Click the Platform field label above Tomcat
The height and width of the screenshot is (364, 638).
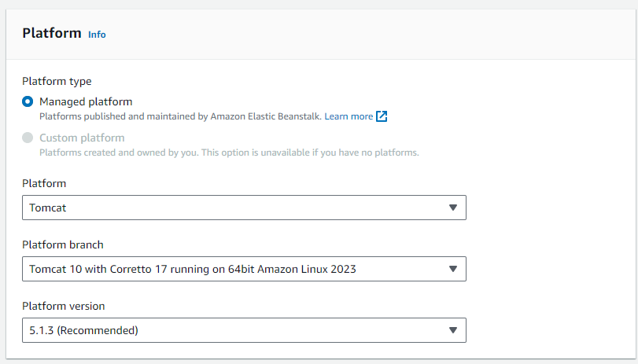click(44, 183)
